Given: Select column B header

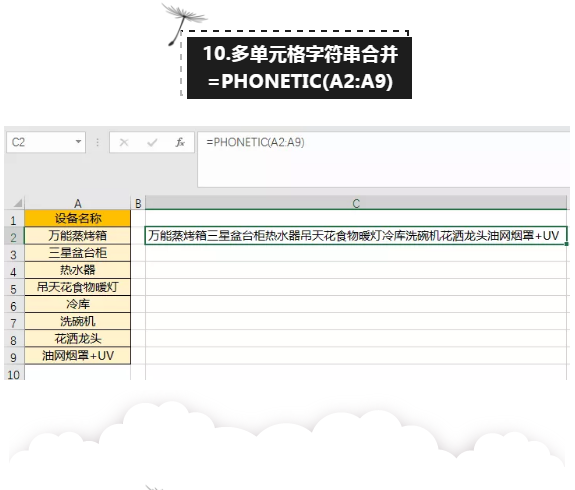Looking at the screenshot, I should (x=138, y=203).
